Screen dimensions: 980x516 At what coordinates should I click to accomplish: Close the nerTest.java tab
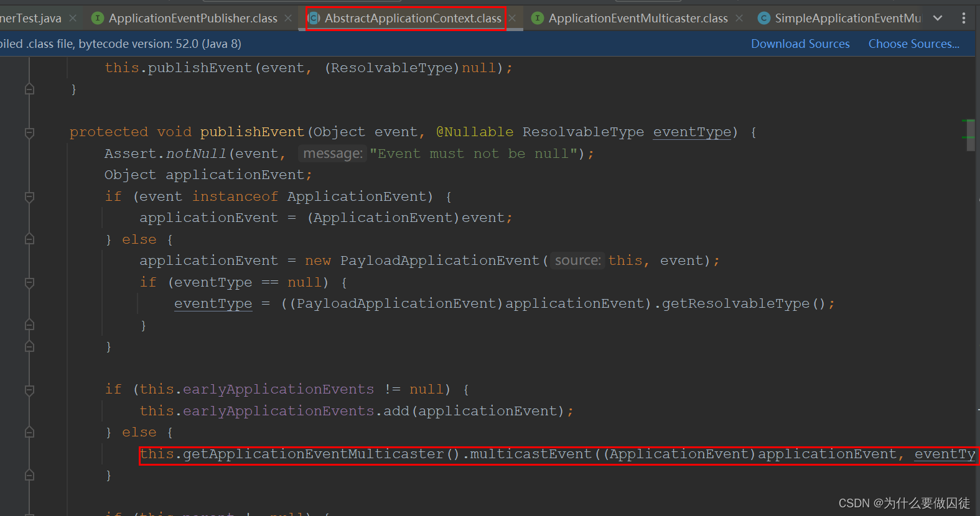point(73,18)
